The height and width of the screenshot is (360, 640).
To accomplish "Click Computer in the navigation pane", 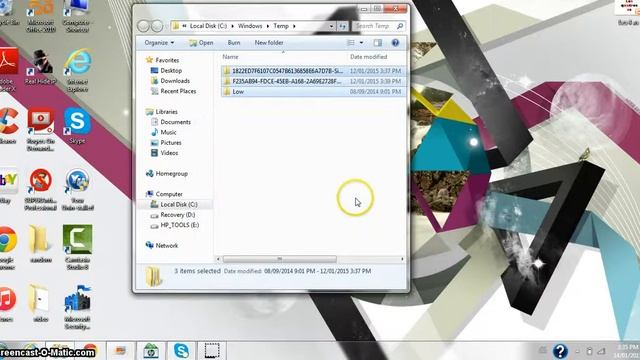I will 169,194.
